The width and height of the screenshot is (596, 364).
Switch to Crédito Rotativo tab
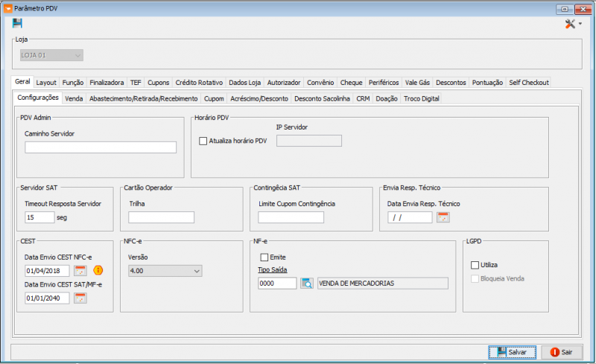point(199,83)
